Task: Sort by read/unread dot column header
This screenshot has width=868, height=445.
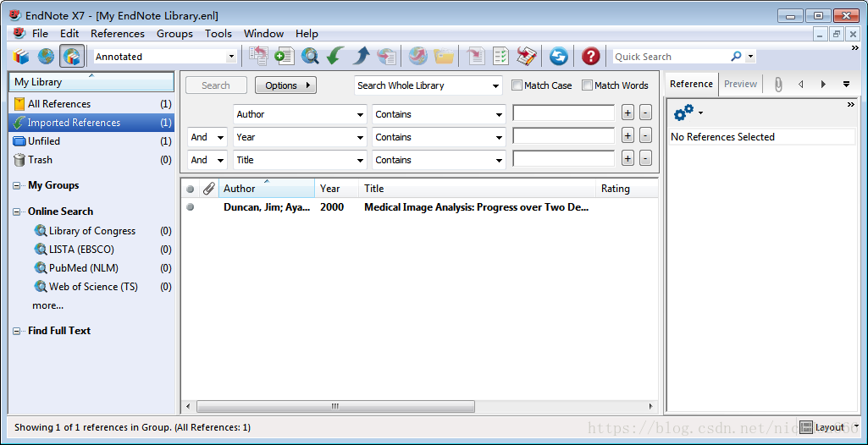Action: [x=191, y=189]
